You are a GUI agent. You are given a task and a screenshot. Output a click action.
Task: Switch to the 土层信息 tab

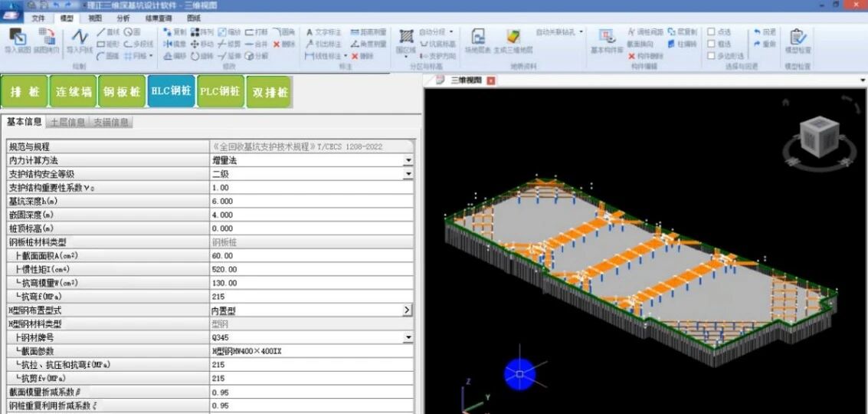[x=67, y=122]
